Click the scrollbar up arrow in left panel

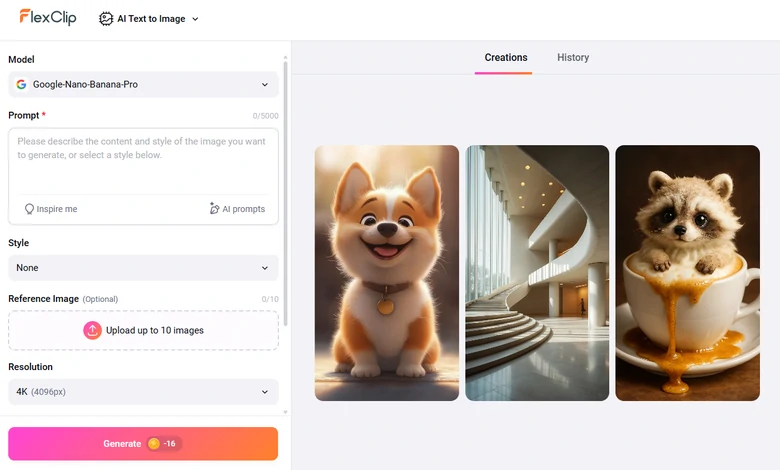click(x=286, y=58)
